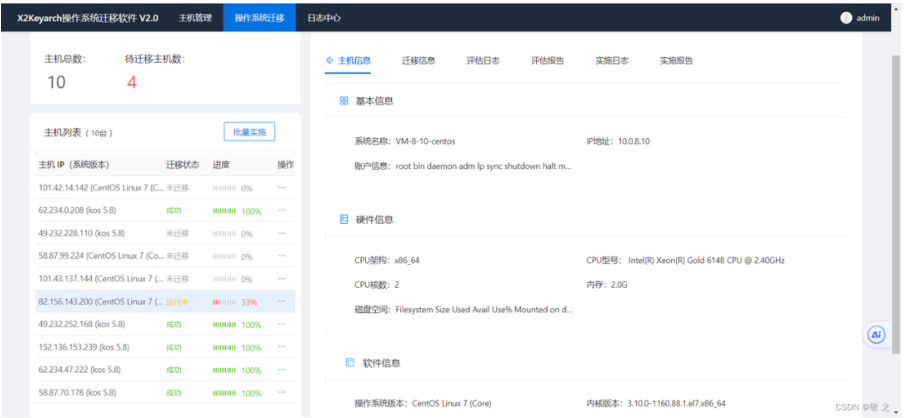Click the 硬件信息 section icon

[344, 219]
